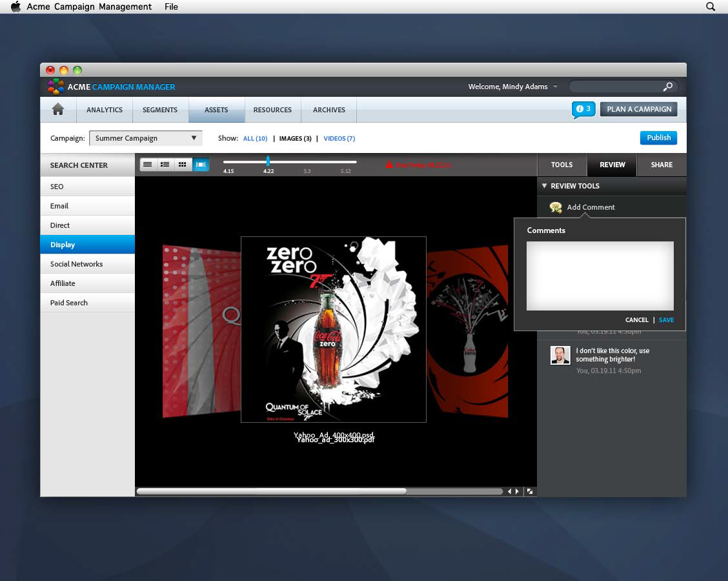Open the TOOLS panel tab
Screen dimensions: 728x581
[561, 165]
